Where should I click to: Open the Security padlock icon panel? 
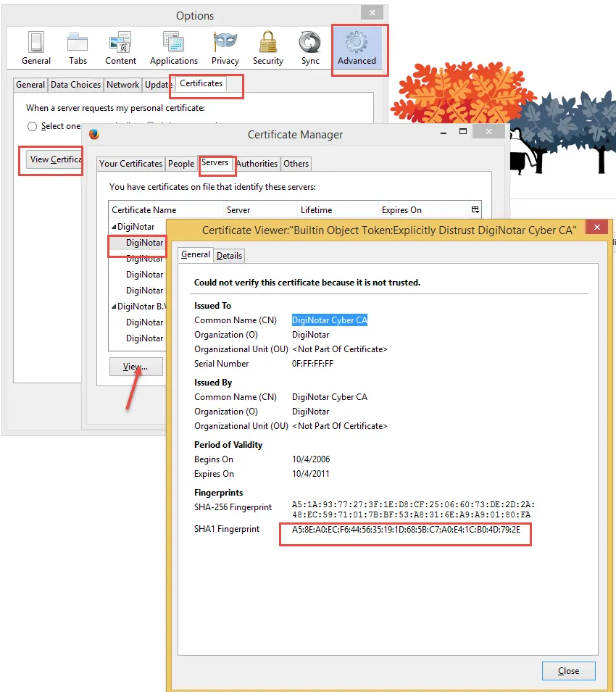268,49
